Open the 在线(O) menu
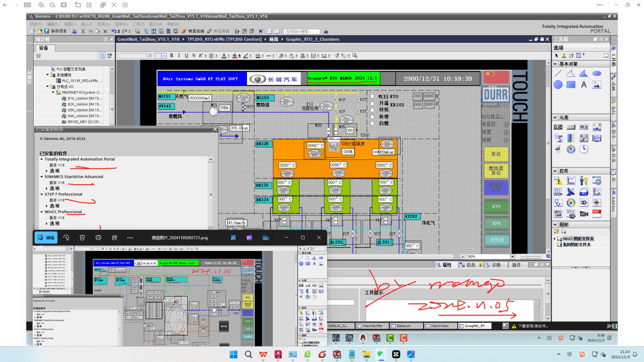The height and width of the screenshot is (362, 644). (x=103, y=24)
